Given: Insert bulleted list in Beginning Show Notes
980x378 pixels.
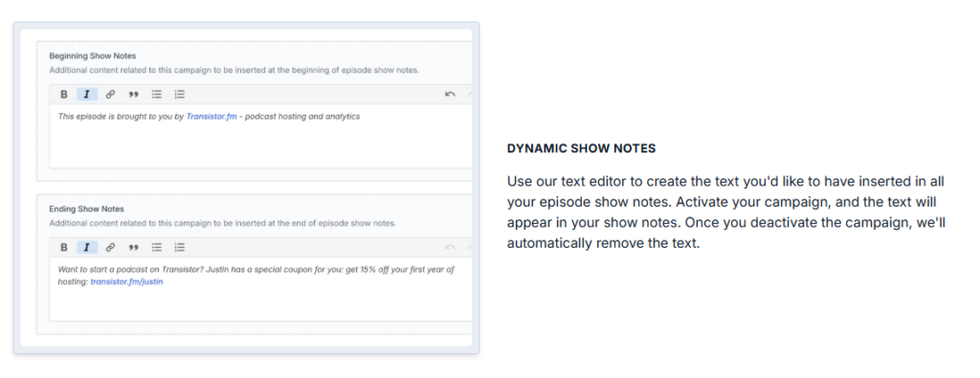Looking at the screenshot, I should 157,95.
